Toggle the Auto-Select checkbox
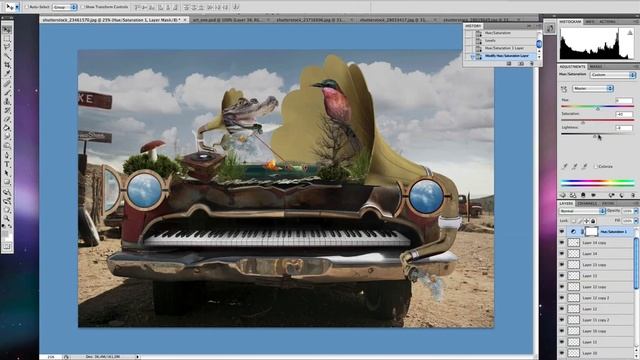Viewport: 640px width, 360px height. tap(27, 7)
